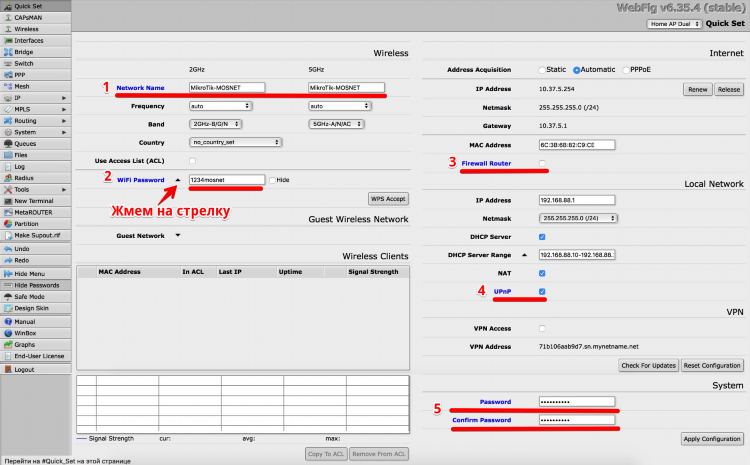The height and width of the screenshot is (465, 750).
Task: Open the Design Skin icon
Action: [8, 308]
